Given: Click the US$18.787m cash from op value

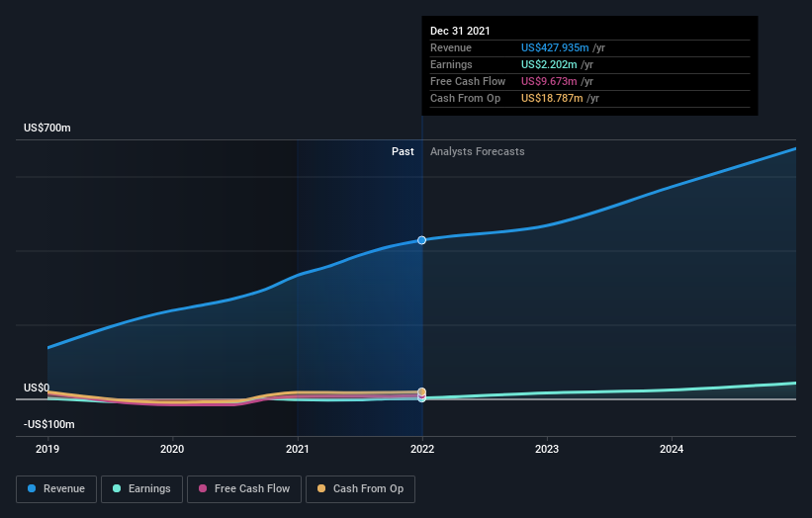Looking at the screenshot, I should 552,98.
